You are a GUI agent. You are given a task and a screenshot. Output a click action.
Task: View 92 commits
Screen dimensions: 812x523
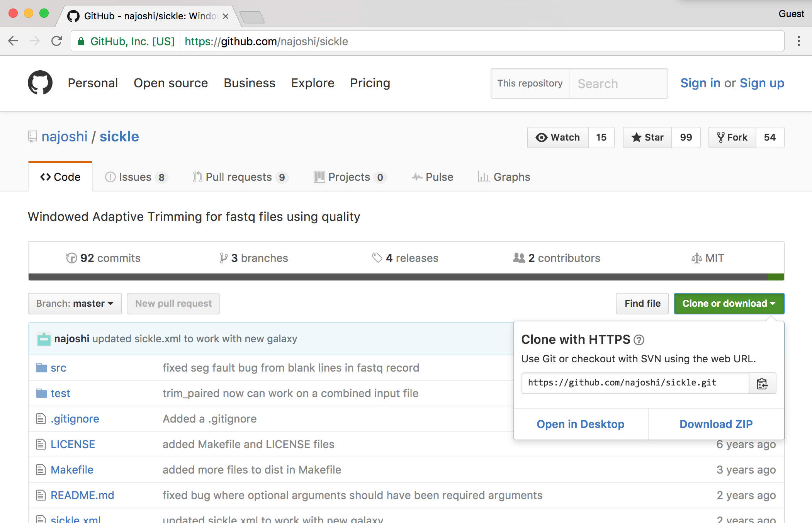point(103,258)
